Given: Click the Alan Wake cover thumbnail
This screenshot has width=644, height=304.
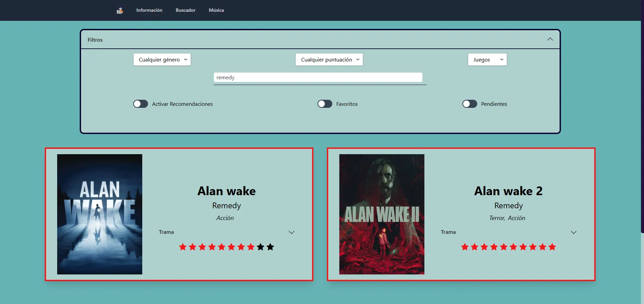Looking at the screenshot, I should point(100,214).
